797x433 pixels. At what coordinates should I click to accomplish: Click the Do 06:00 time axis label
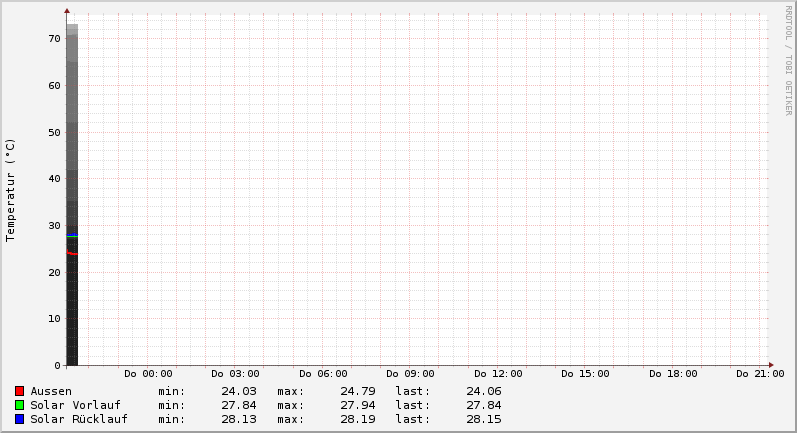[x=323, y=374]
